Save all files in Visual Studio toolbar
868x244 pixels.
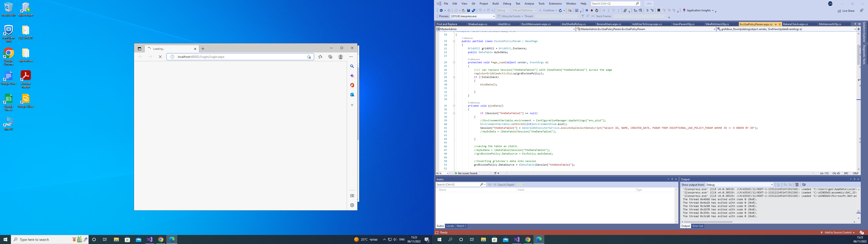pyautogui.click(x=474, y=10)
